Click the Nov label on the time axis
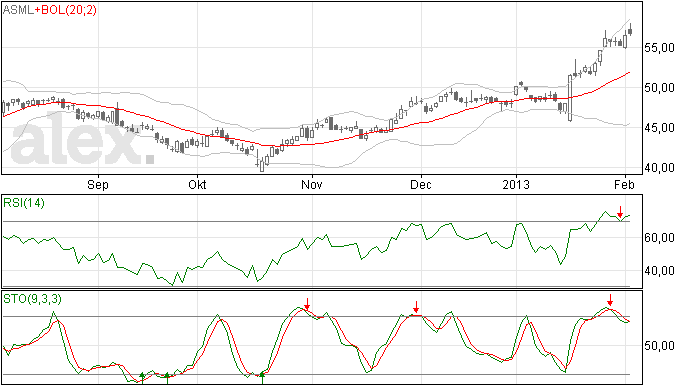Screen dimensions: 690x387 point(312,184)
